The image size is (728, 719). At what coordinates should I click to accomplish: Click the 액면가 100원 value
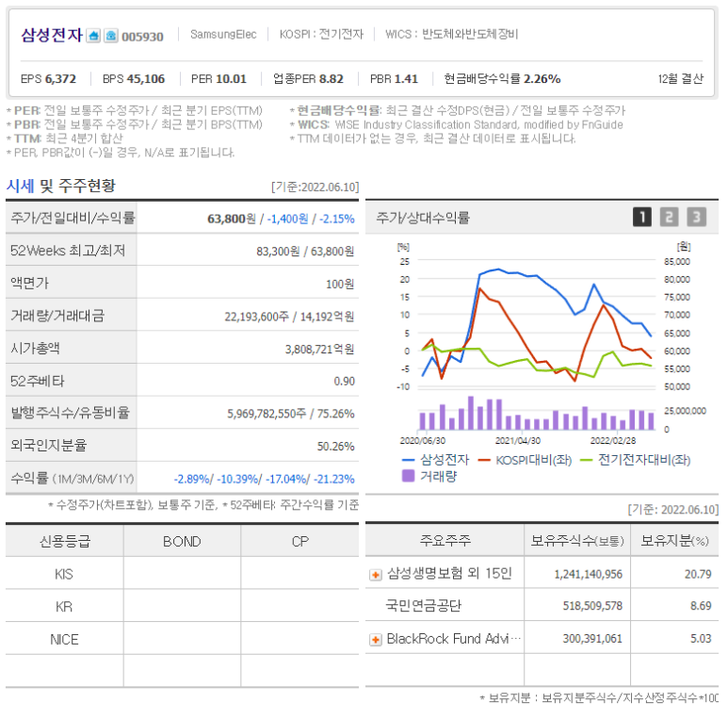[340, 284]
